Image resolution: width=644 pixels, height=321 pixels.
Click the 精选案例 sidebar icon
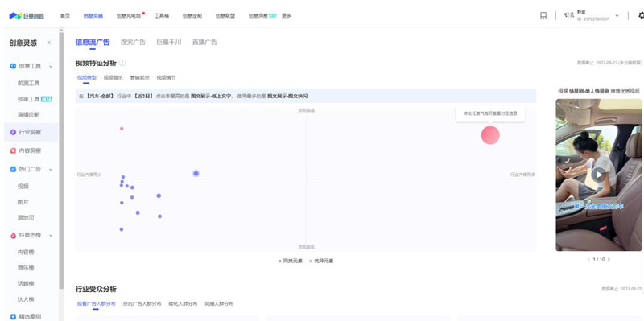(x=13, y=316)
